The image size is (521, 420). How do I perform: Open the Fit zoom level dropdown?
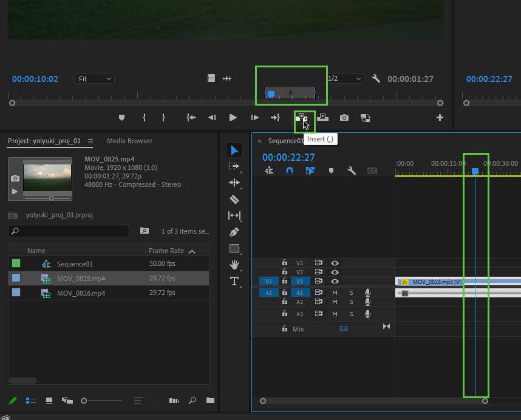tap(95, 79)
